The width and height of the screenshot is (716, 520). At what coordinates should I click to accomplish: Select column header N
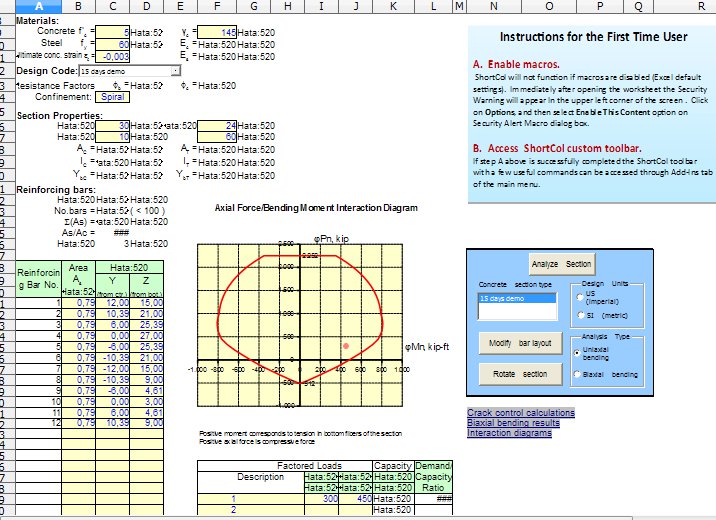[x=494, y=6]
